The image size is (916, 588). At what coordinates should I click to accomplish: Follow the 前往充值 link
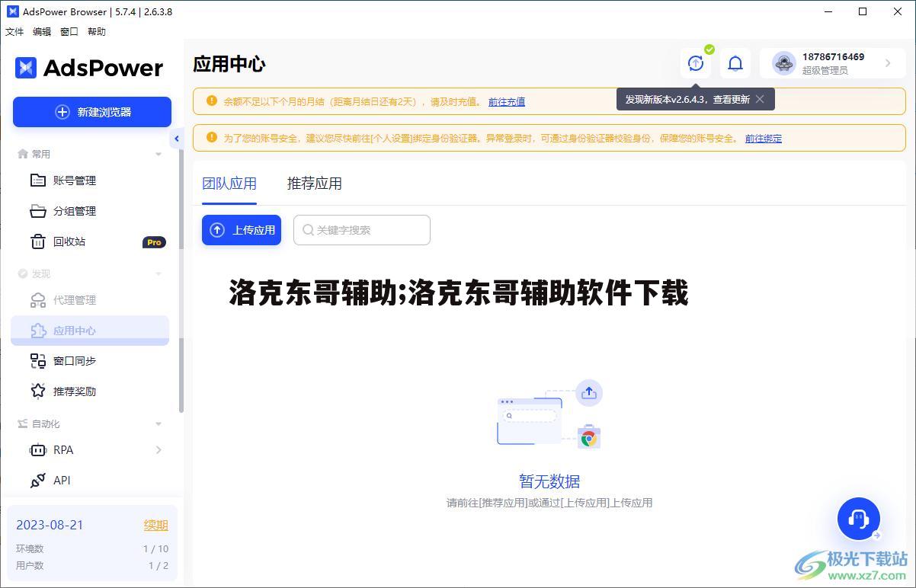click(x=507, y=101)
